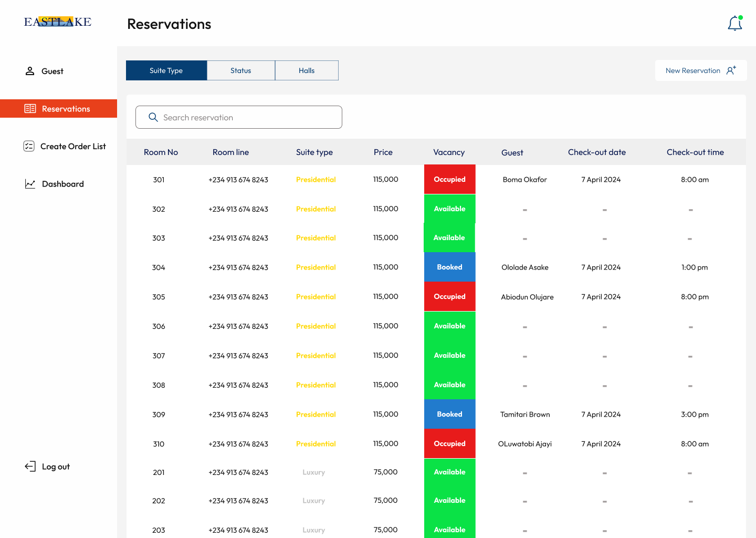
Task: Click the Dashboard chart icon
Action: click(x=30, y=184)
